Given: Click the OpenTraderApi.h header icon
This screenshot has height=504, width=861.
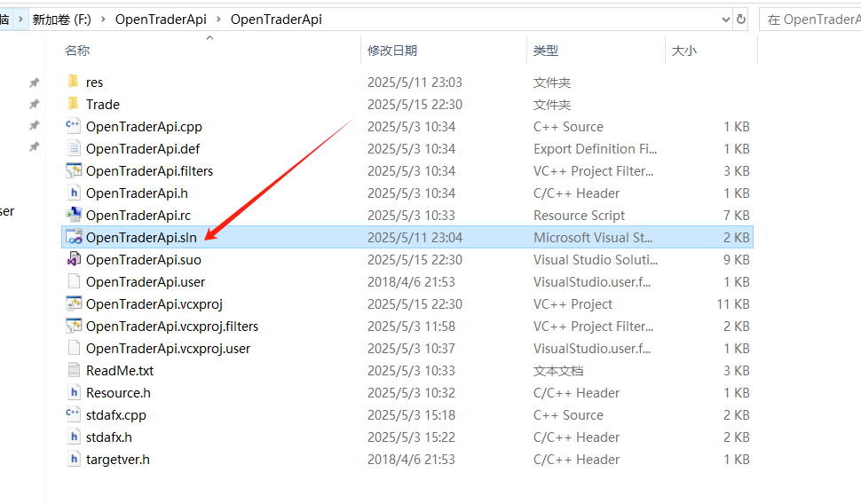Looking at the screenshot, I should click(x=74, y=193).
